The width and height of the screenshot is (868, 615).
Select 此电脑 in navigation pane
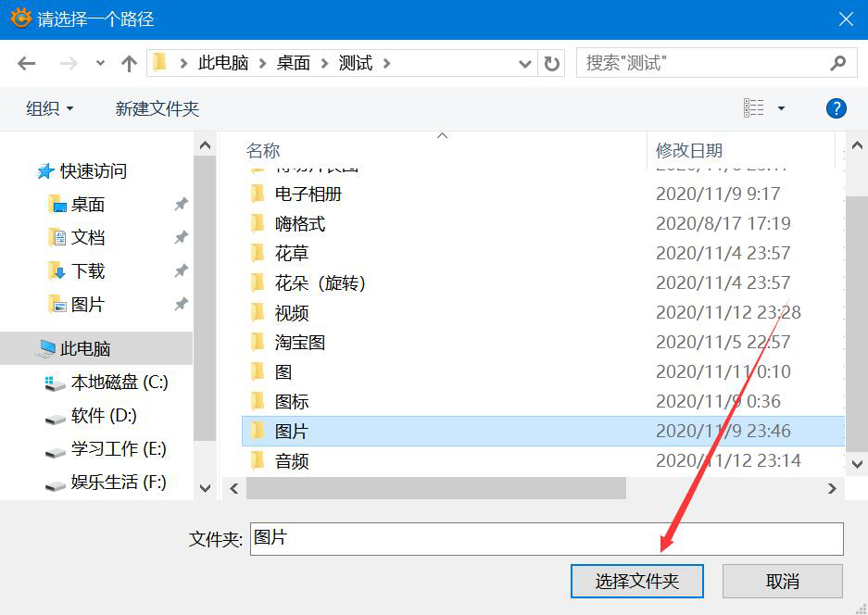pos(96,348)
